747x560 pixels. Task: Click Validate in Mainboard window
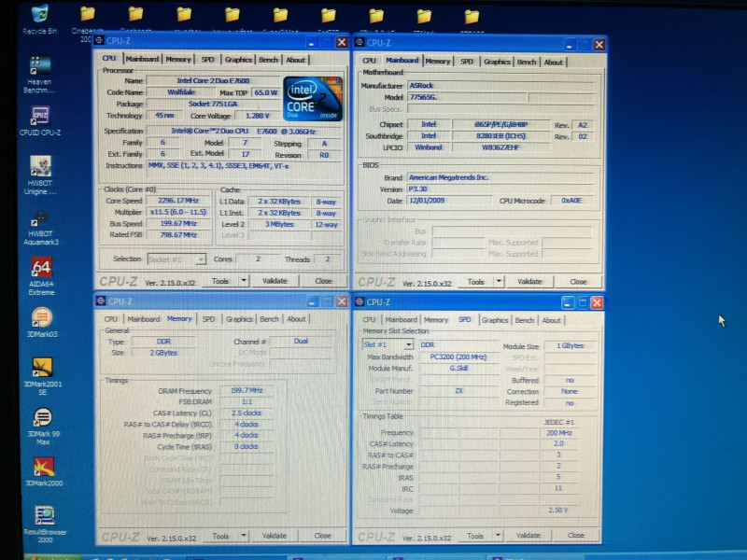(529, 282)
